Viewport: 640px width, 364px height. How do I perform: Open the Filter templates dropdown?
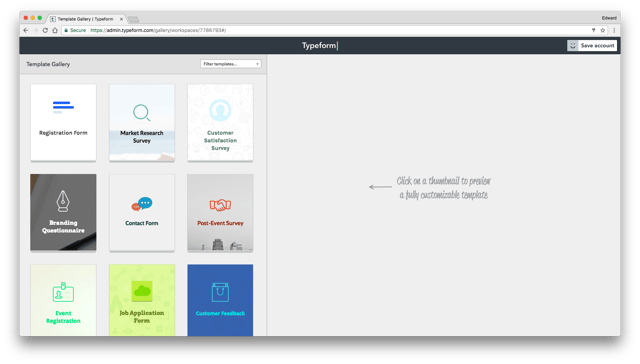point(231,64)
